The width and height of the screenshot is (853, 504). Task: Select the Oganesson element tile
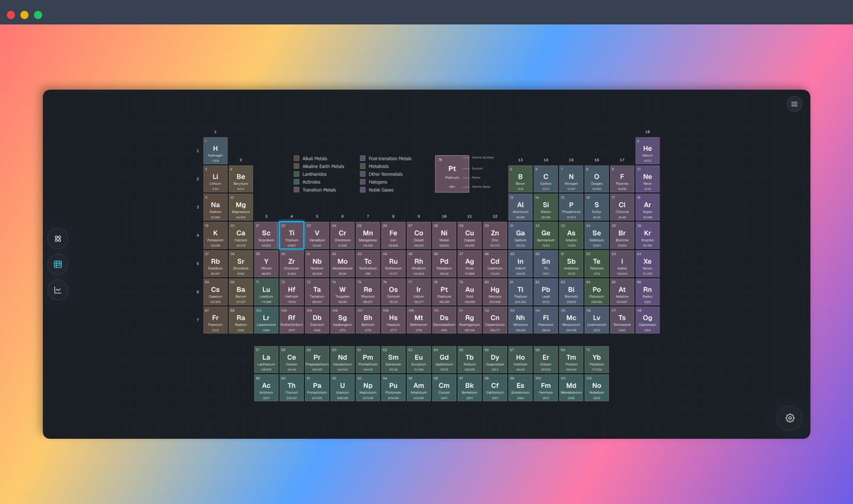click(x=647, y=320)
